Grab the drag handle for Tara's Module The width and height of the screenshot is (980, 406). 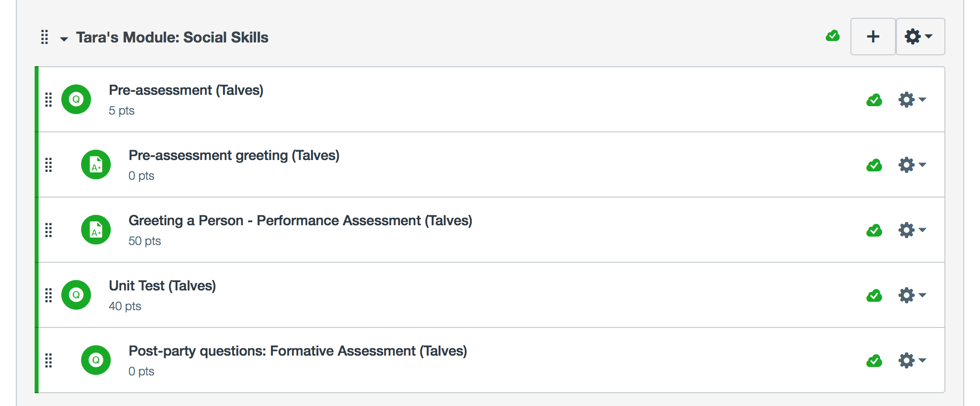coord(45,37)
